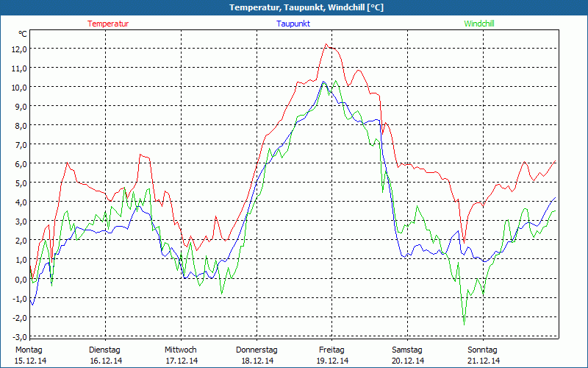
Task: Select the red 'Temperatur' legend label
Action: pos(108,24)
